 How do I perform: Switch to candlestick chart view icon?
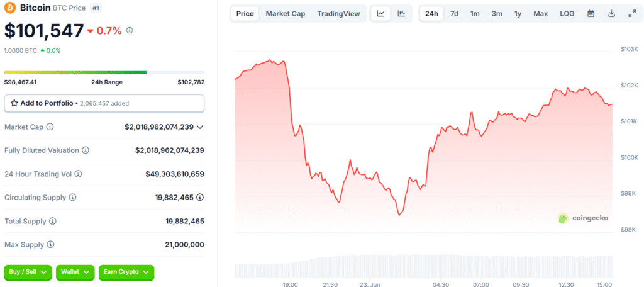(x=401, y=14)
